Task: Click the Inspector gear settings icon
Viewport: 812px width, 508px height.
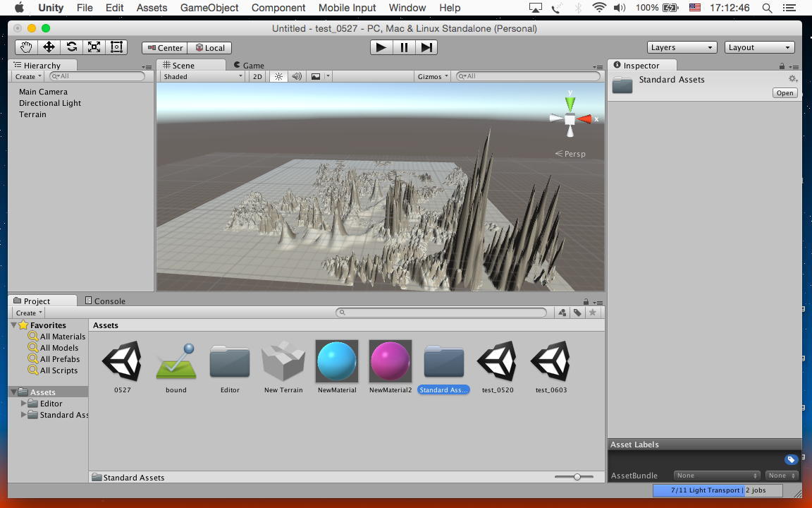Action: (x=792, y=79)
